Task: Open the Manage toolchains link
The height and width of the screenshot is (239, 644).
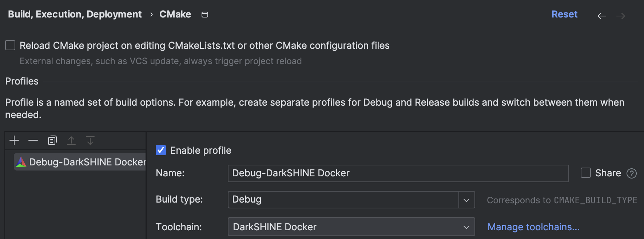Action: 533,227
